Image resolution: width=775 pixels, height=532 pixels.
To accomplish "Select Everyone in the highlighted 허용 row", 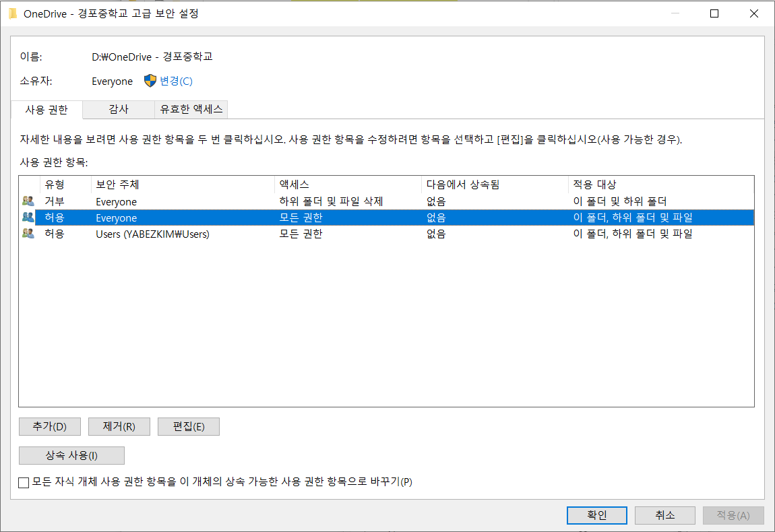I will [116, 218].
